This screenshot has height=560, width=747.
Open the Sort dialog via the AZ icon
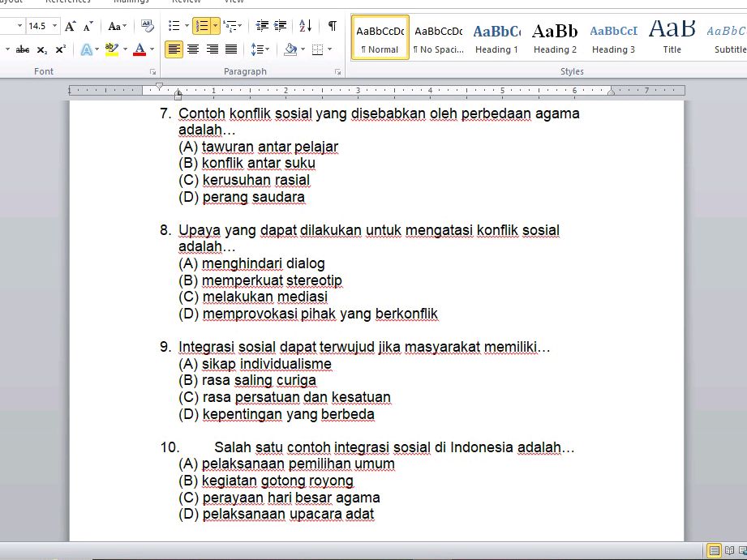[x=304, y=25]
